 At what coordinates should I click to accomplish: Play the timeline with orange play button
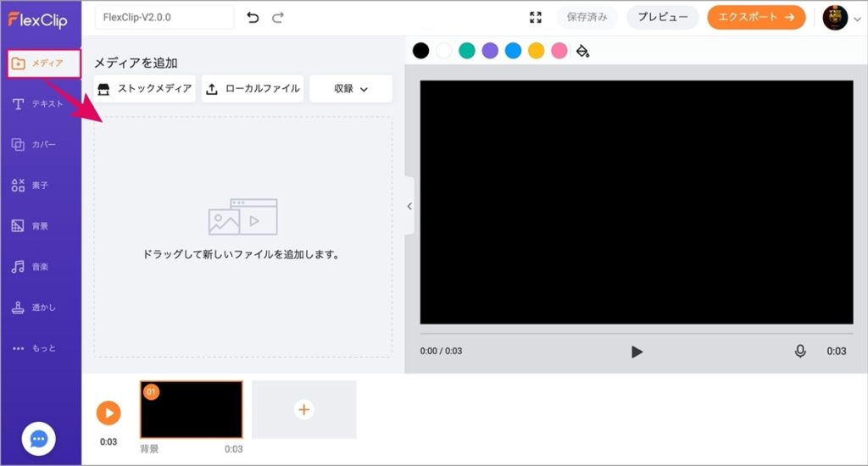tap(108, 413)
